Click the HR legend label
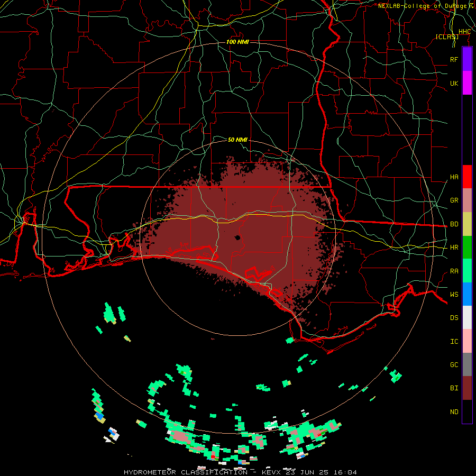Screen dimensions: 476x476 [454, 247]
